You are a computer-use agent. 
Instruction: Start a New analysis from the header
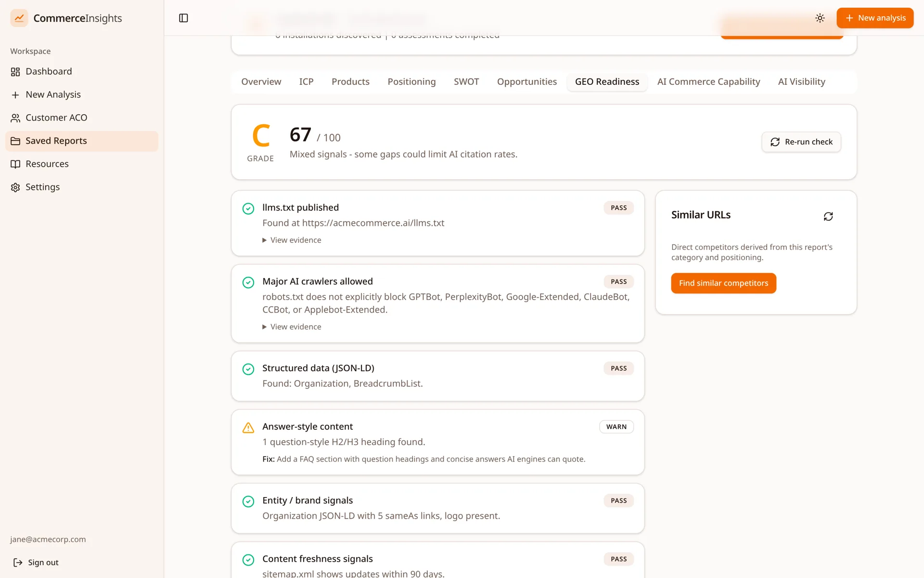coord(875,18)
